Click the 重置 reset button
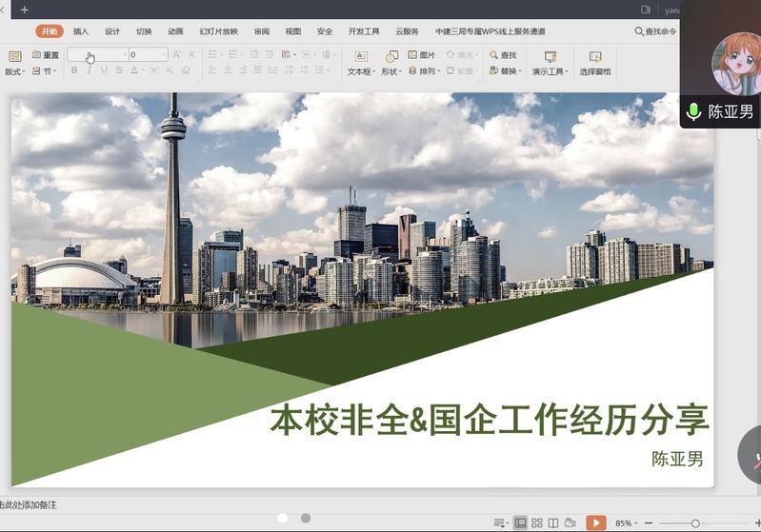 (45, 55)
